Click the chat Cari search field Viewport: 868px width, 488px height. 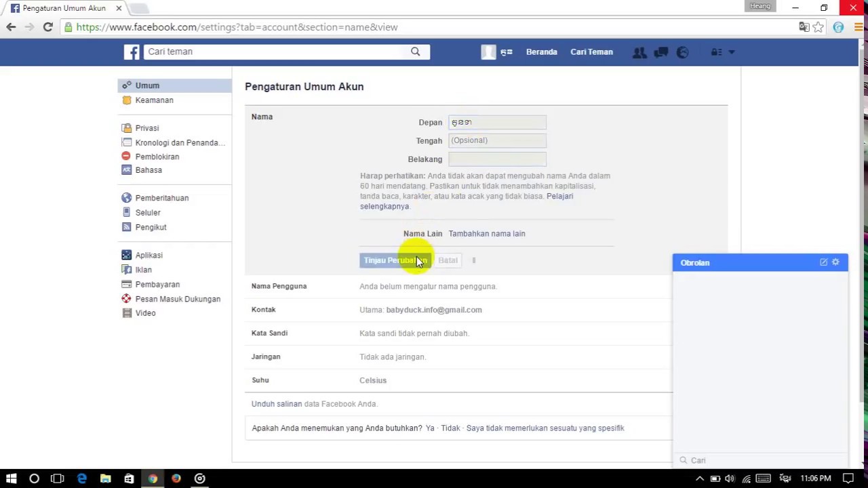[x=760, y=460]
